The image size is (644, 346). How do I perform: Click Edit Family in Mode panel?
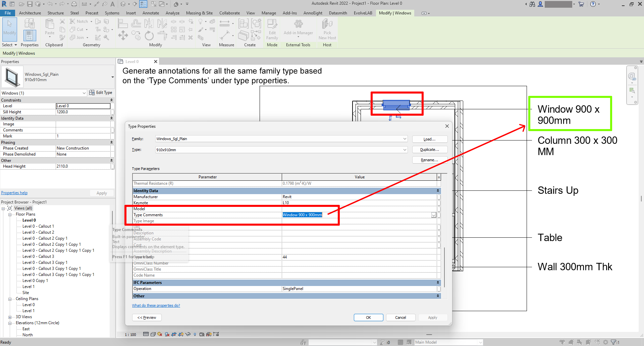(272, 30)
